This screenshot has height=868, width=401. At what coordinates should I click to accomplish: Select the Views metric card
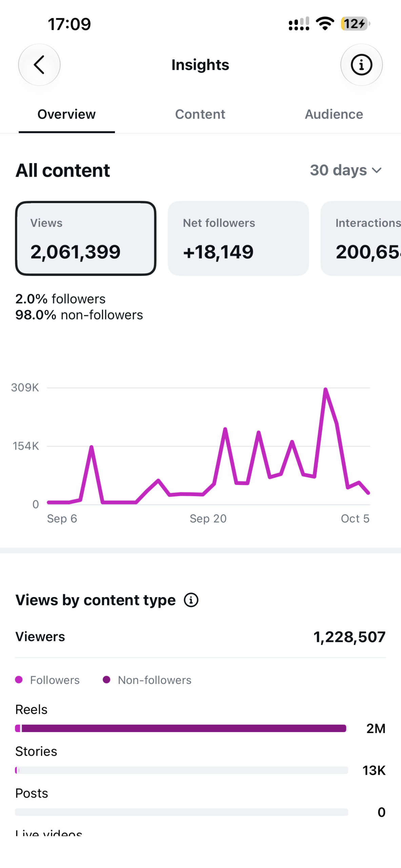tap(86, 238)
